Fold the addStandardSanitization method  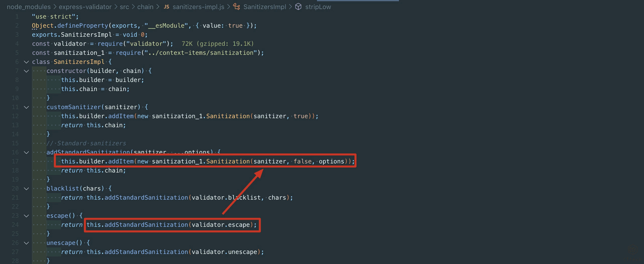pos(26,152)
